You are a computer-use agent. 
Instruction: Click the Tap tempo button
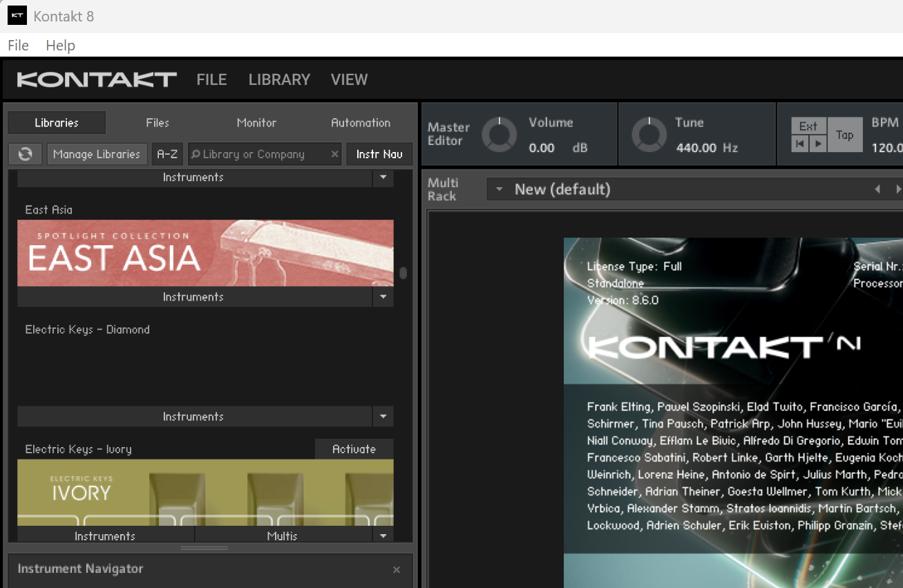click(x=844, y=135)
